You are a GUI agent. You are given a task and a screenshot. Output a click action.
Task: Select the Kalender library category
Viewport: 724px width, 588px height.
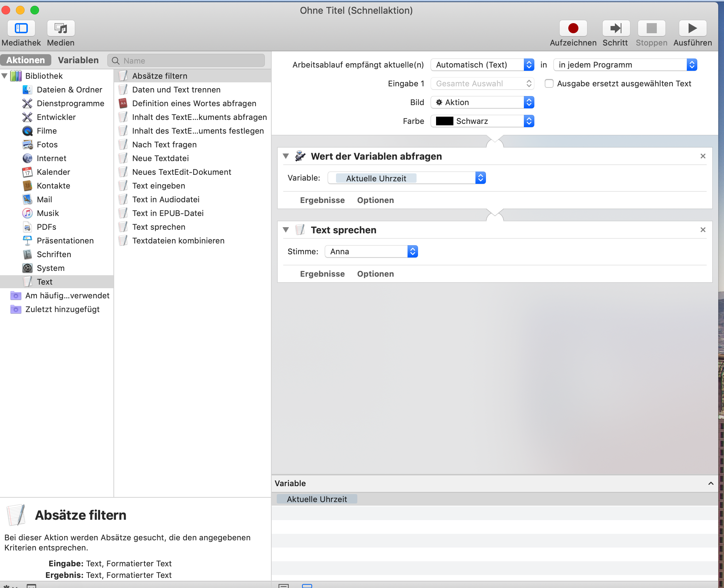click(53, 172)
